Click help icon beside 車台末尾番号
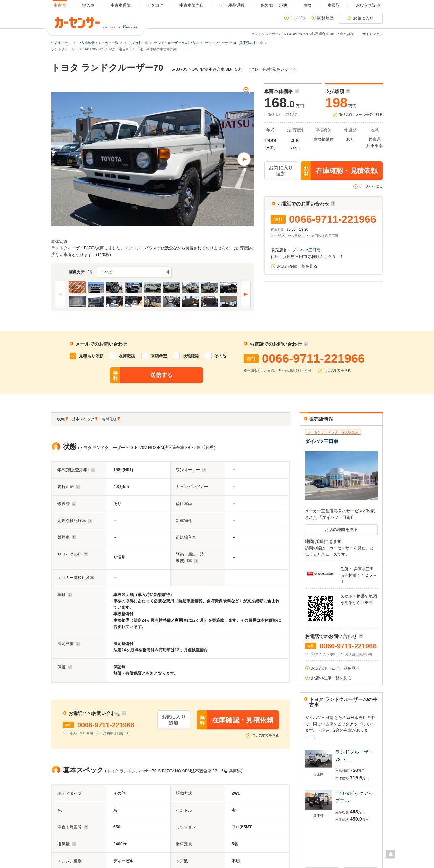The height and width of the screenshot is (868, 434). pyautogui.click(x=86, y=827)
